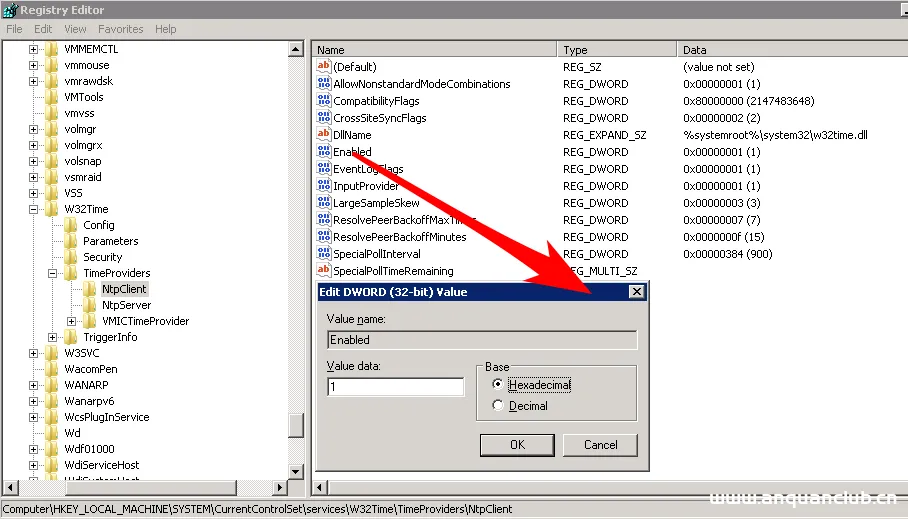
Task: Click the CompatibilityFlags DWORD icon
Action: [x=323, y=101]
